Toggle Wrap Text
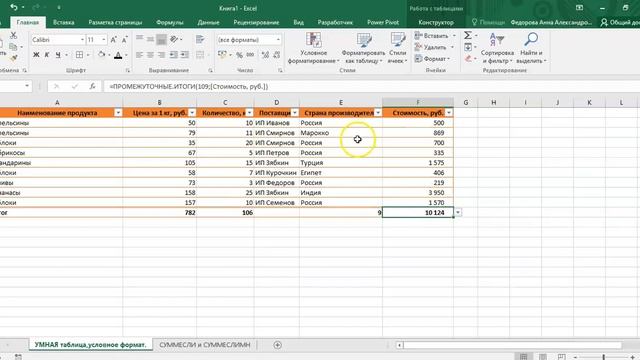This screenshot has width=640, height=360. pos(200,39)
